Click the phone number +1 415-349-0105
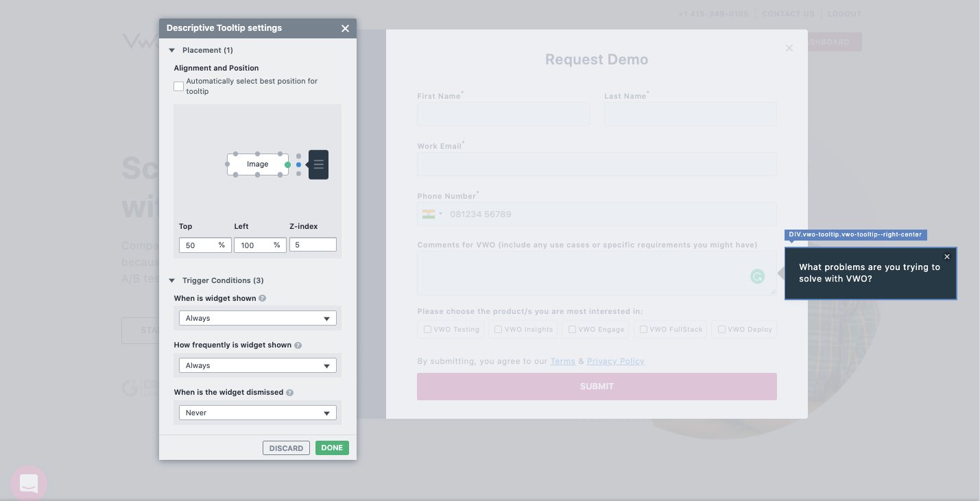This screenshot has height=501, width=980. pos(713,14)
